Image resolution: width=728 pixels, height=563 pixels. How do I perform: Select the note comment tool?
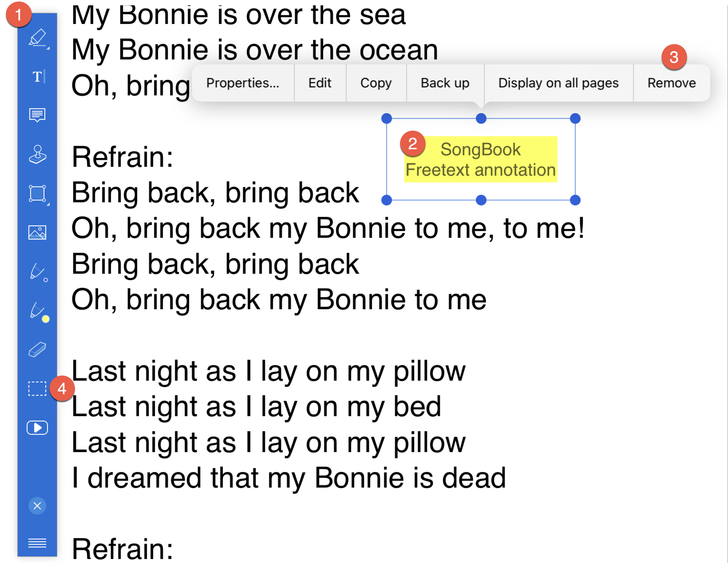point(37,115)
